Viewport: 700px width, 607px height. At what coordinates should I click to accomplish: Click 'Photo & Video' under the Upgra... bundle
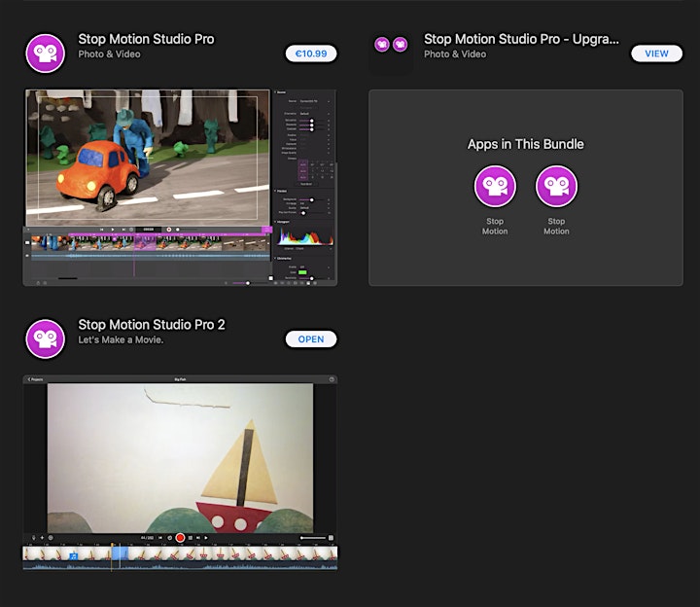[455, 54]
